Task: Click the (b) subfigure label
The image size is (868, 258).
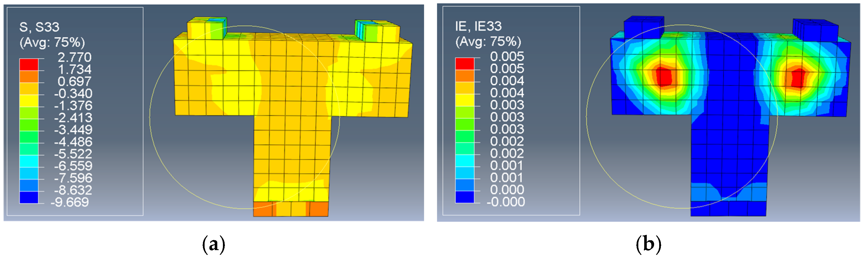Action: tap(648, 244)
